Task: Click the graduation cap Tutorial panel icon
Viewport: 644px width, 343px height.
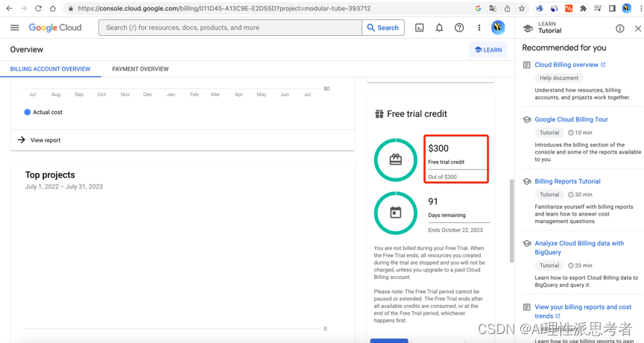Action: [528, 28]
